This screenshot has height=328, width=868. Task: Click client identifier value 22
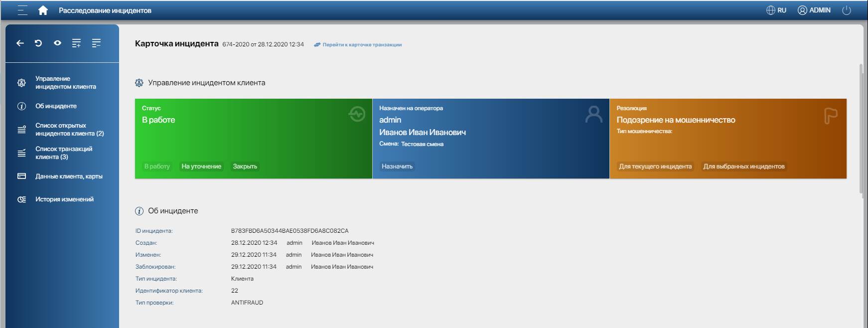pyautogui.click(x=235, y=291)
